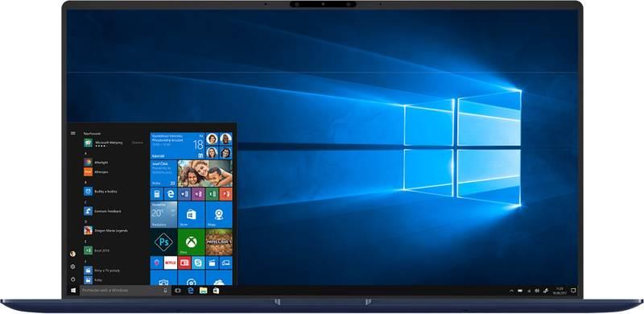The width and height of the screenshot is (644, 314).
Task: Open Settings gear in Start menu rail
Action: tap(72, 266)
